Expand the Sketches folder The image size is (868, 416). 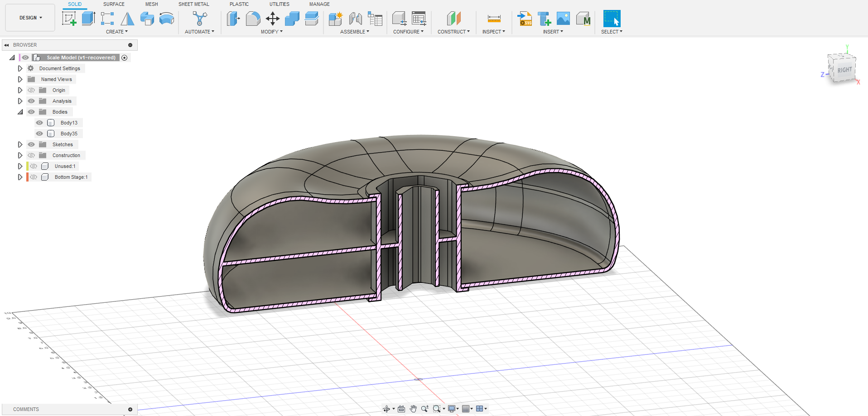[20, 144]
